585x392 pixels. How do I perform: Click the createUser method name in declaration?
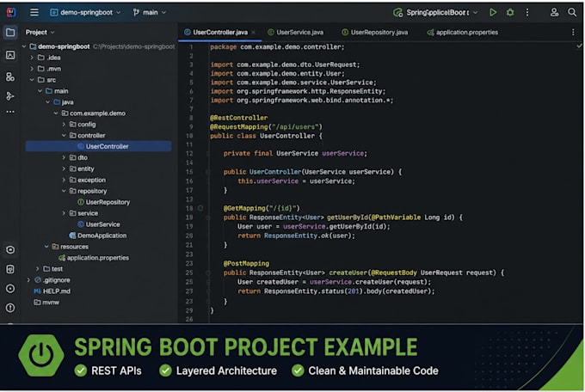click(x=348, y=273)
